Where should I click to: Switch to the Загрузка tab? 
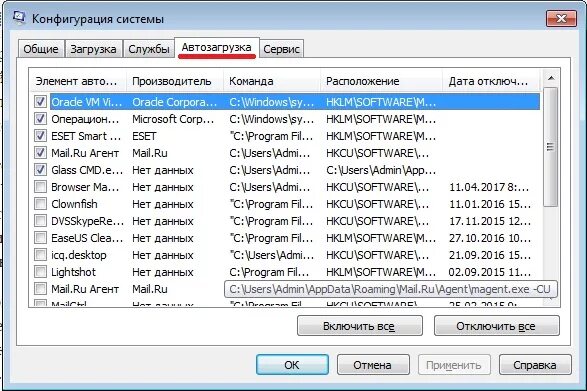tap(93, 49)
